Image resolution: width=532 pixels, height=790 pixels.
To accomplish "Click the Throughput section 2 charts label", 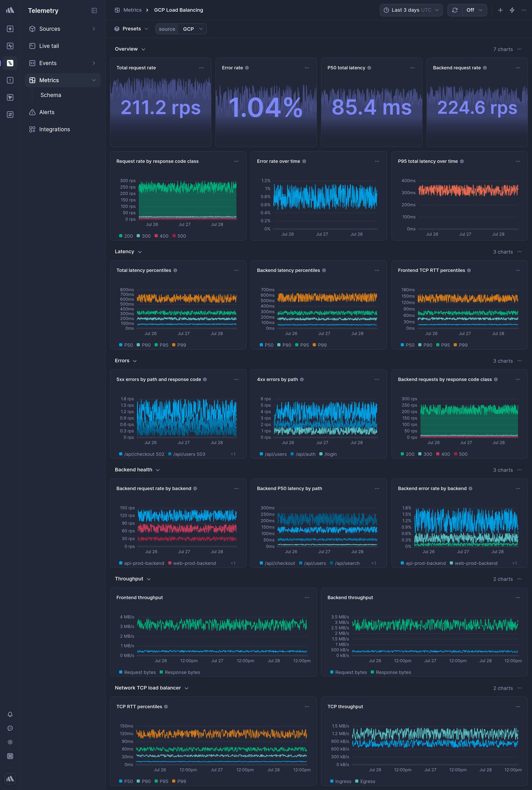I will (x=503, y=579).
